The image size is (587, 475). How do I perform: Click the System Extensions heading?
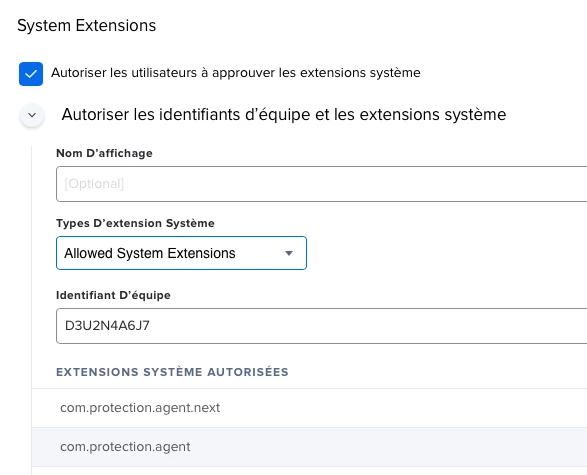tap(86, 26)
